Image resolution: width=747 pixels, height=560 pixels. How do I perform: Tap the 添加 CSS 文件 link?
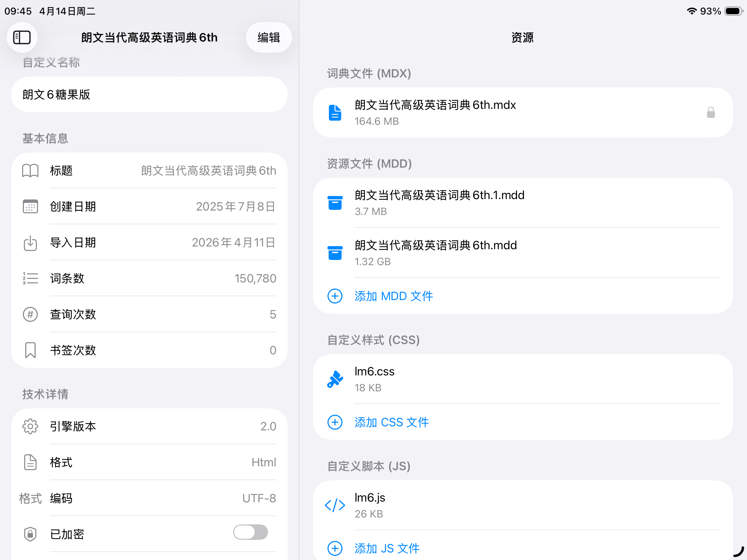pyautogui.click(x=391, y=422)
